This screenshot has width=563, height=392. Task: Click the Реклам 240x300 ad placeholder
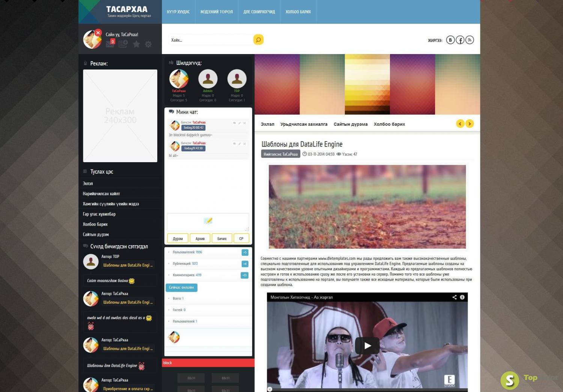tap(120, 116)
